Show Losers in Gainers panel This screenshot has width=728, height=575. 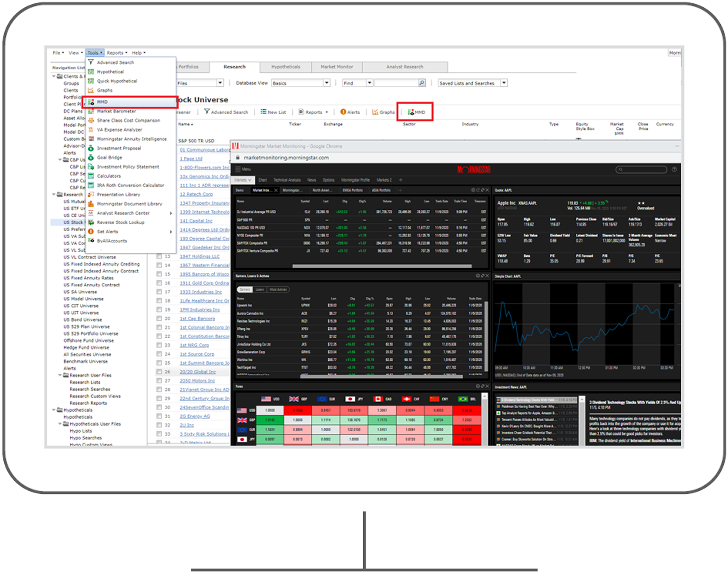(x=260, y=289)
